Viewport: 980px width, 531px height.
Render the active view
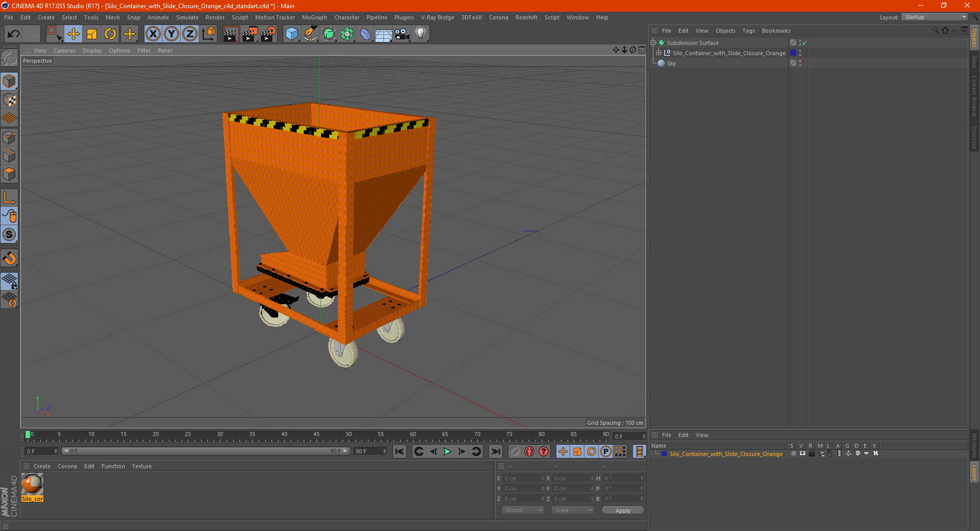[231, 34]
